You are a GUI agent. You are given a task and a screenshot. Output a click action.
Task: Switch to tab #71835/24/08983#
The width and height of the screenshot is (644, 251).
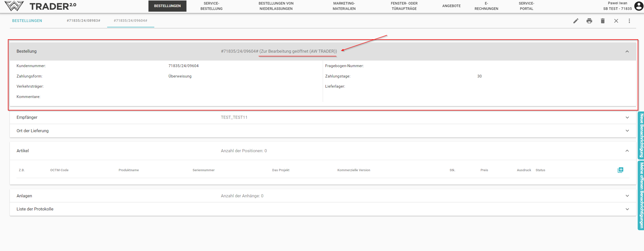click(83, 21)
